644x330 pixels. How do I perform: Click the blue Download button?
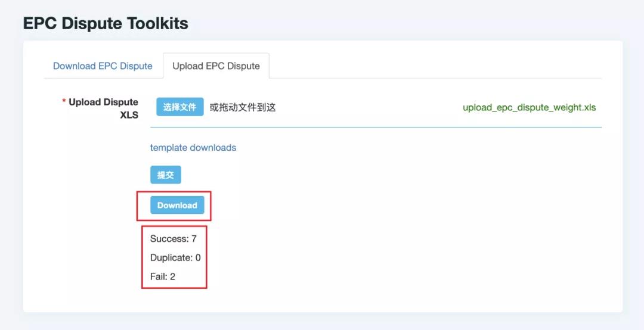[x=177, y=205]
